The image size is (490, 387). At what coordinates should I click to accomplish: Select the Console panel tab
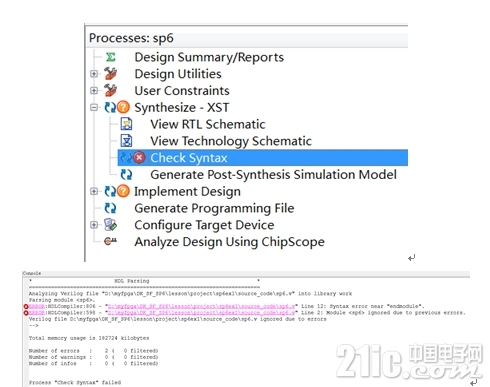(x=32, y=273)
